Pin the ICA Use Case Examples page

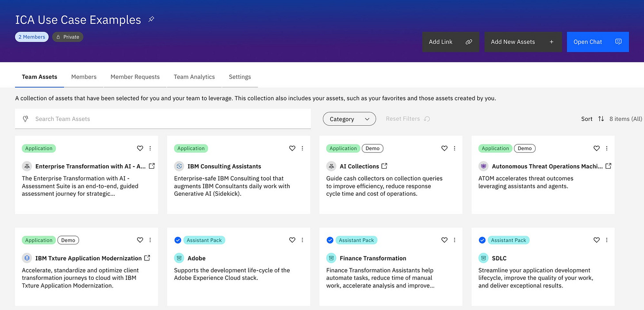coord(151,19)
